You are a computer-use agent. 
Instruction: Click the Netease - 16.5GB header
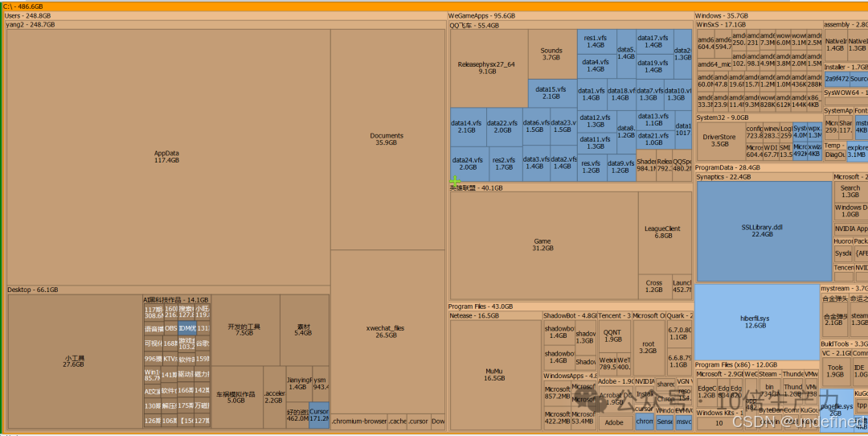[494, 315]
